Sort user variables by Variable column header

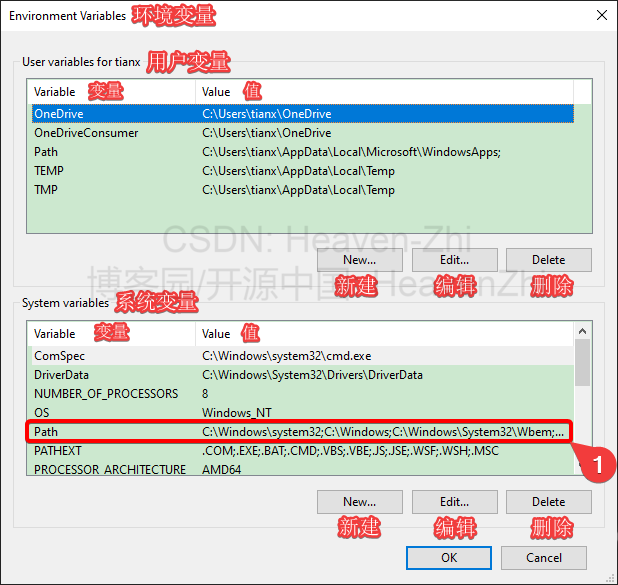coord(112,92)
